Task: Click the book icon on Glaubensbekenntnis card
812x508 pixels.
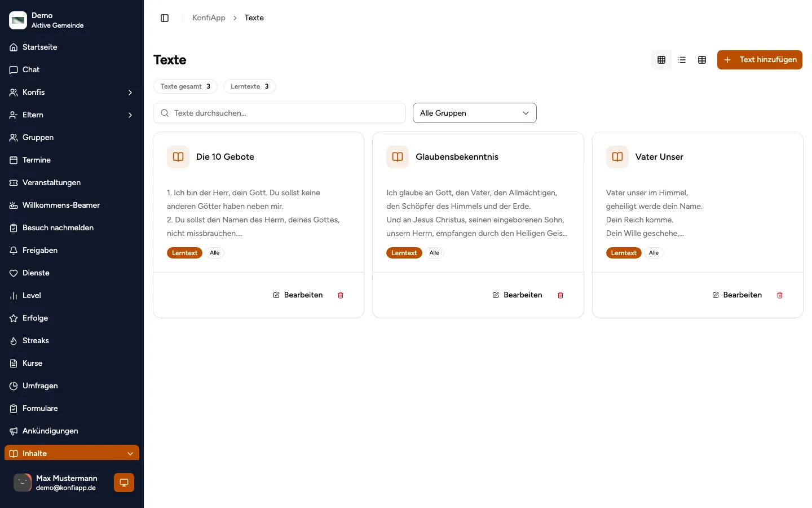Action: pos(398,157)
